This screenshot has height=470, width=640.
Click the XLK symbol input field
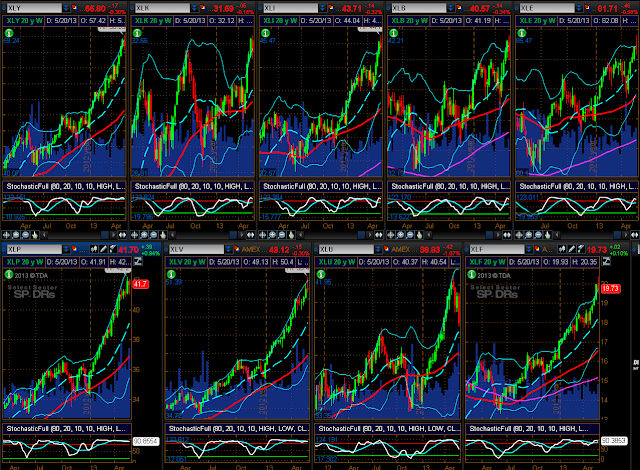click(162, 8)
